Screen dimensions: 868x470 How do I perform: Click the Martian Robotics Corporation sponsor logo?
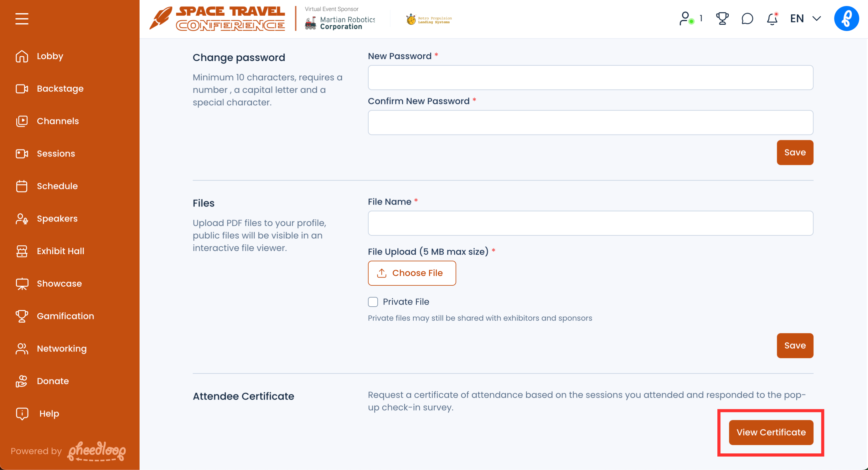click(340, 23)
